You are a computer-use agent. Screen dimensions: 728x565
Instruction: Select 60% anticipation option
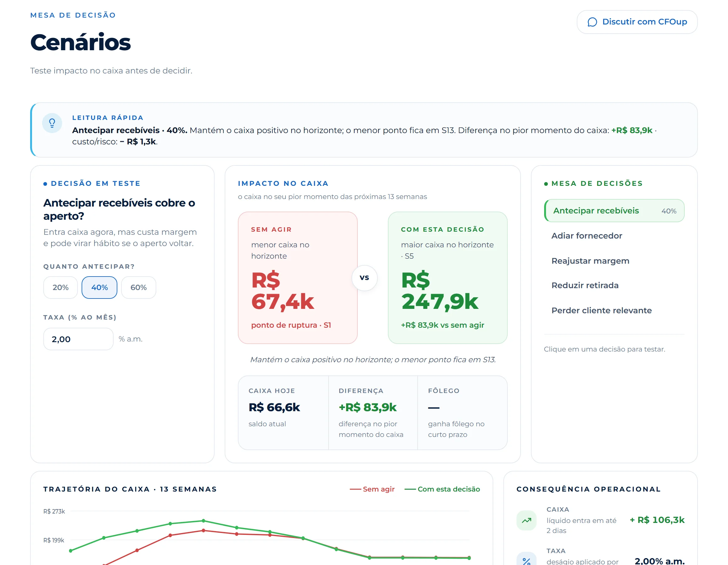click(x=138, y=288)
